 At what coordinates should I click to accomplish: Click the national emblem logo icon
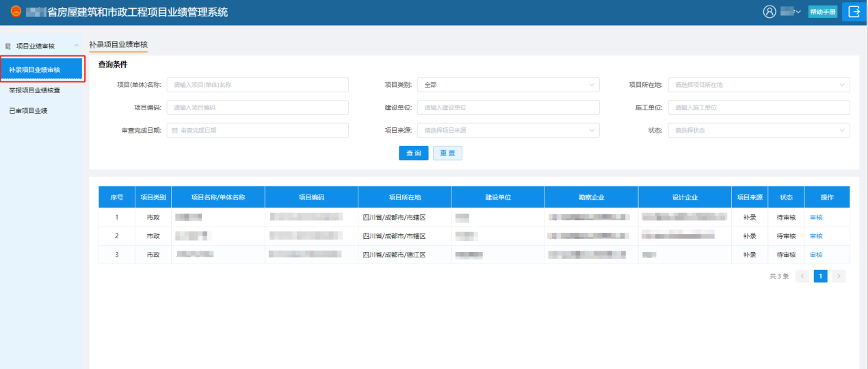click(x=16, y=12)
